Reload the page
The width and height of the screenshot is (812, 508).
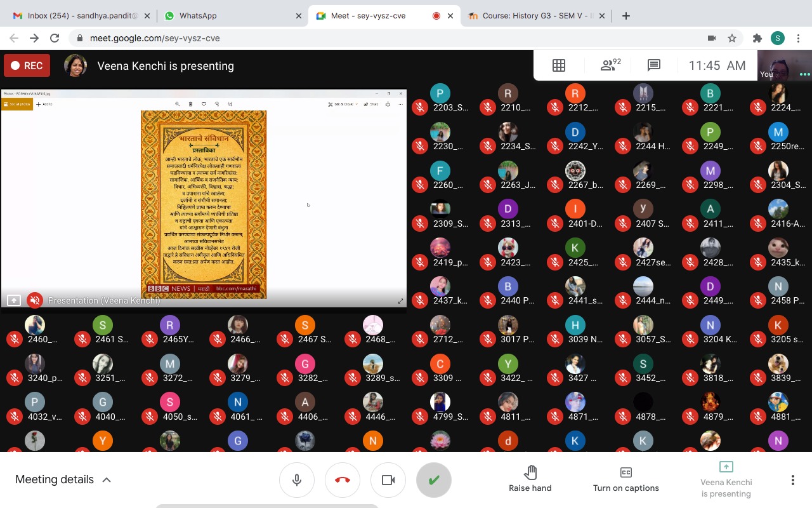pos(55,38)
